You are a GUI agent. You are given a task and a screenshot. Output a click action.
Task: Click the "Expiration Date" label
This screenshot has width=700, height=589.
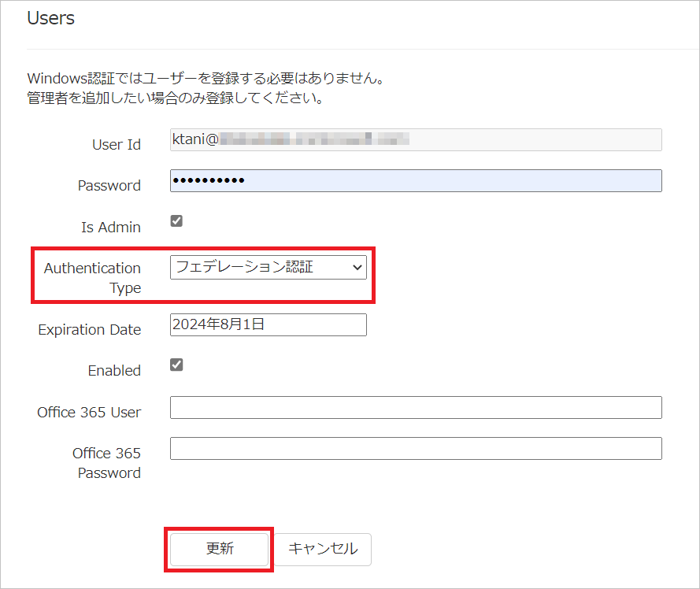(89, 330)
